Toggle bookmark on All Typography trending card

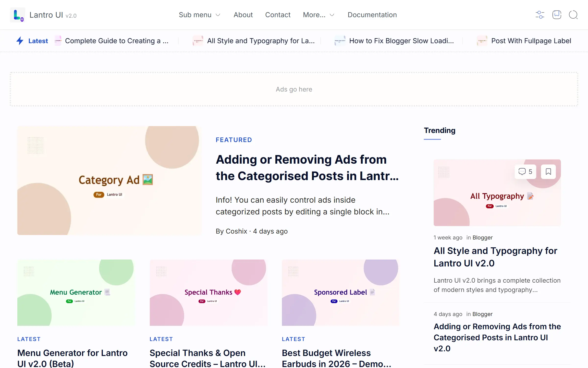pos(548,171)
